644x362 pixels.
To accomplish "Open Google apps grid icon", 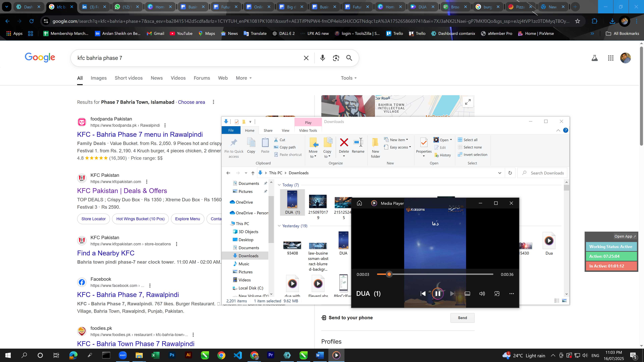I will click(x=610, y=58).
